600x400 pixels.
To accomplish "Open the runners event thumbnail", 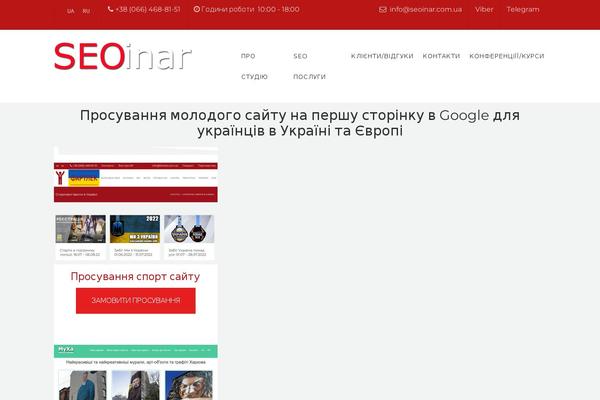I will (80, 229).
